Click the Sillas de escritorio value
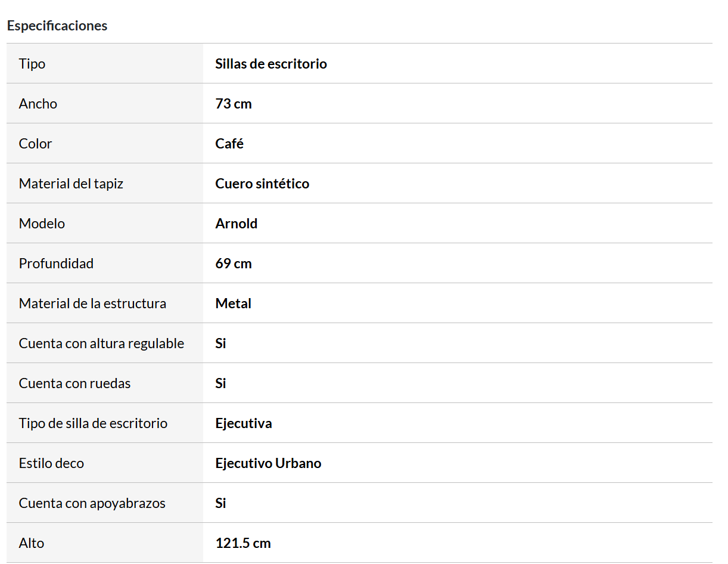Image resolution: width=728 pixels, height=564 pixels. click(x=271, y=64)
